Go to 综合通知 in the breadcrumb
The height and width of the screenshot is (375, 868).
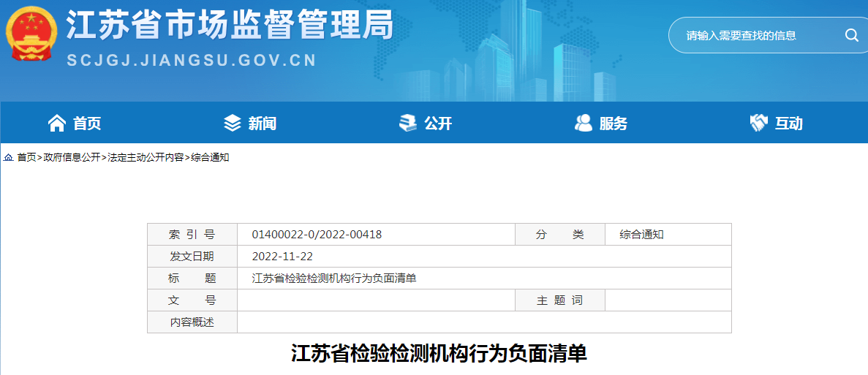[x=210, y=158]
